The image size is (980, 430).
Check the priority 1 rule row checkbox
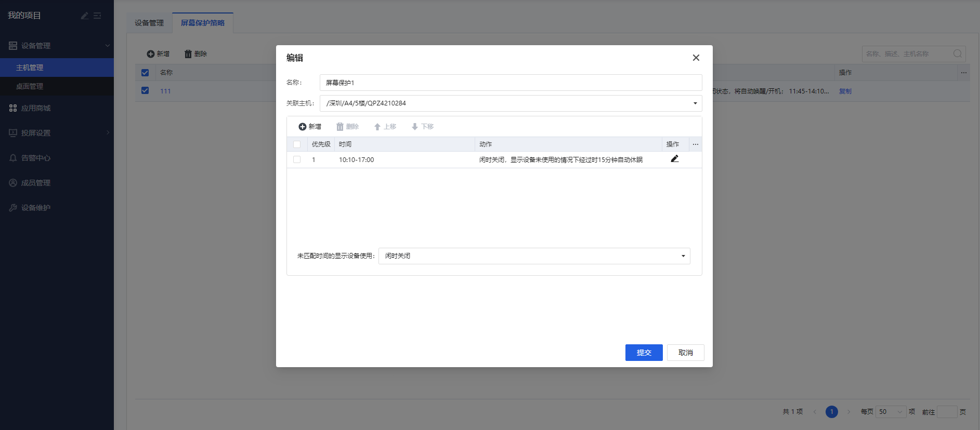(x=297, y=159)
